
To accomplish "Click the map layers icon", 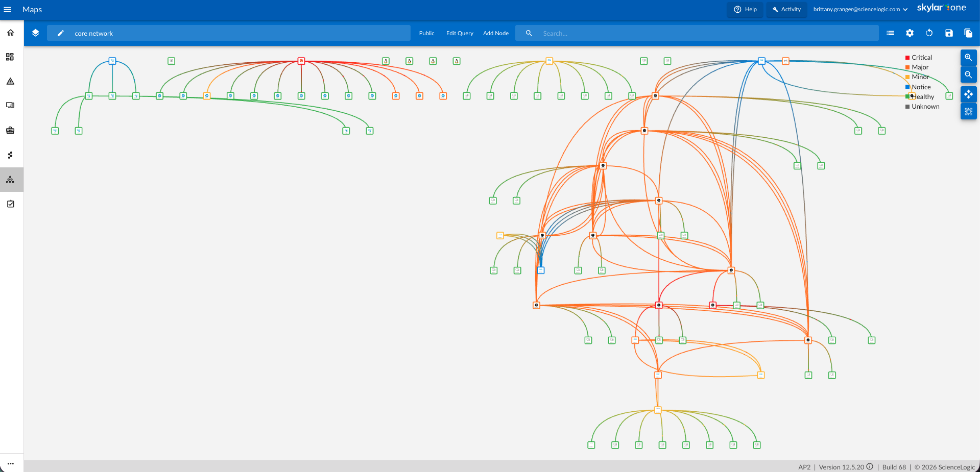I will point(35,33).
